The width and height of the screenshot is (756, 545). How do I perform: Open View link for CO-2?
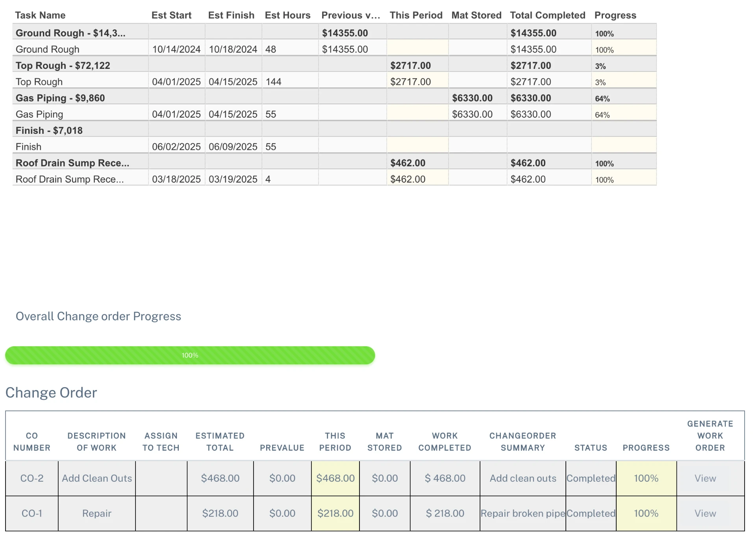click(705, 478)
